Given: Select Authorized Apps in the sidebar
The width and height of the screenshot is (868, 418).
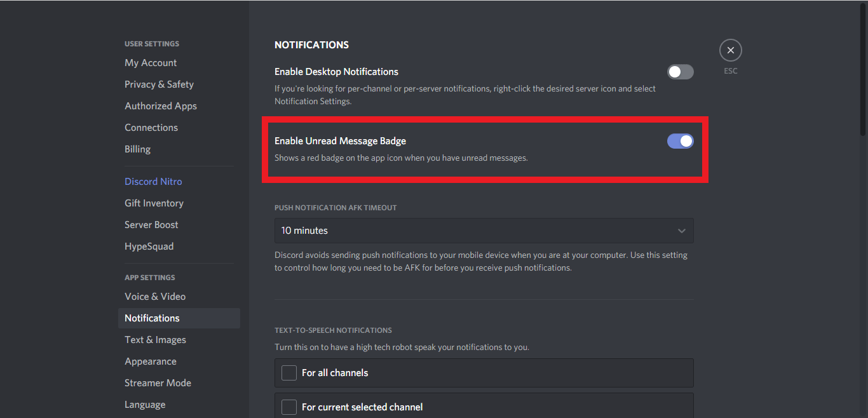Looking at the screenshot, I should click(x=161, y=106).
